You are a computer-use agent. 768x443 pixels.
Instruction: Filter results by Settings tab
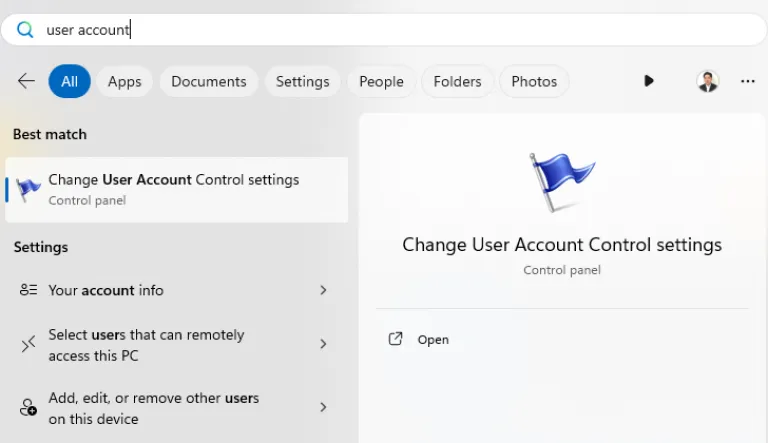[x=302, y=82]
